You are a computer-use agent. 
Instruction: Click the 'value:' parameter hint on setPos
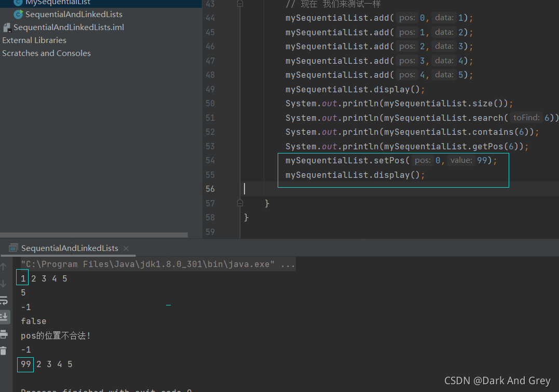click(x=461, y=160)
